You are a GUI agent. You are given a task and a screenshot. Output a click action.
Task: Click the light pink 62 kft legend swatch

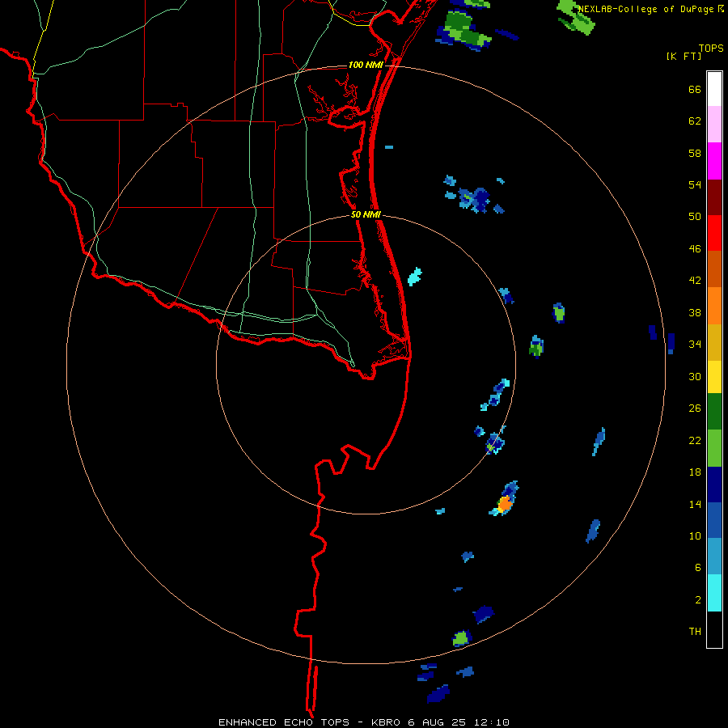click(x=714, y=125)
